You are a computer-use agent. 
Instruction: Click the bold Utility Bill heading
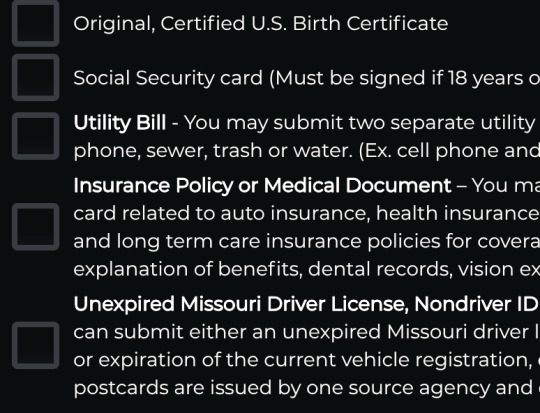(x=120, y=123)
